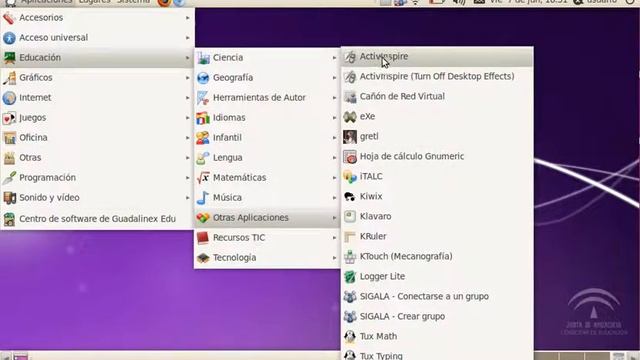Expand the Herramientas de Autor submenu arrow
The width and height of the screenshot is (640, 360).
pyautogui.click(x=334, y=98)
